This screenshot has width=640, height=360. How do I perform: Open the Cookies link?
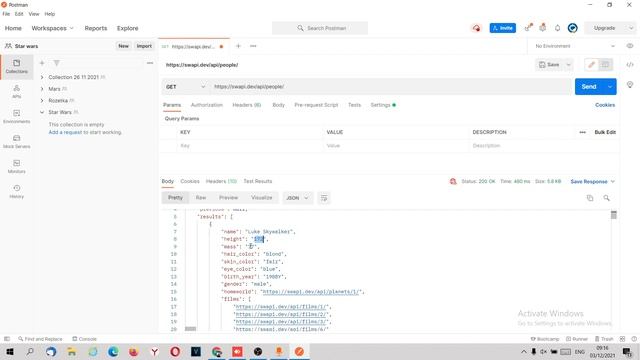(605, 105)
